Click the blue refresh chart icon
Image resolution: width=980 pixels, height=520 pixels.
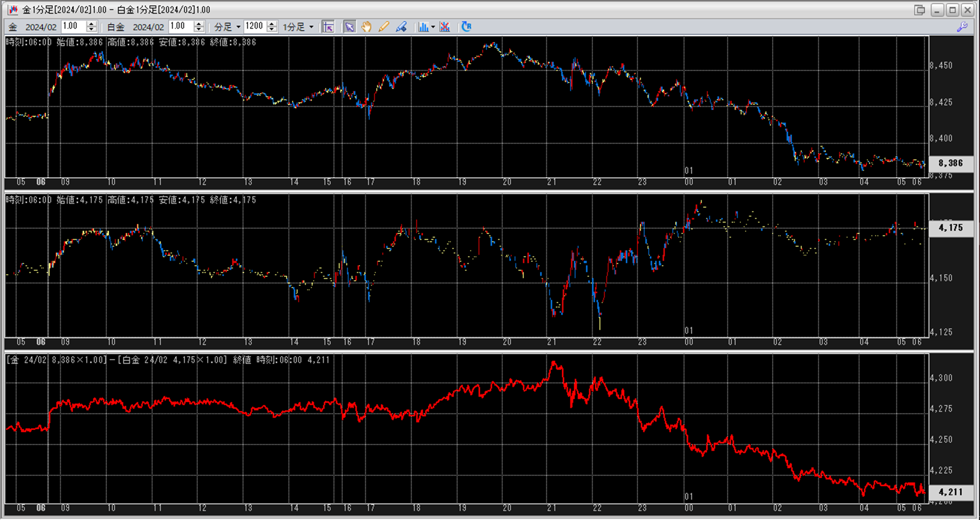point(466,27)
